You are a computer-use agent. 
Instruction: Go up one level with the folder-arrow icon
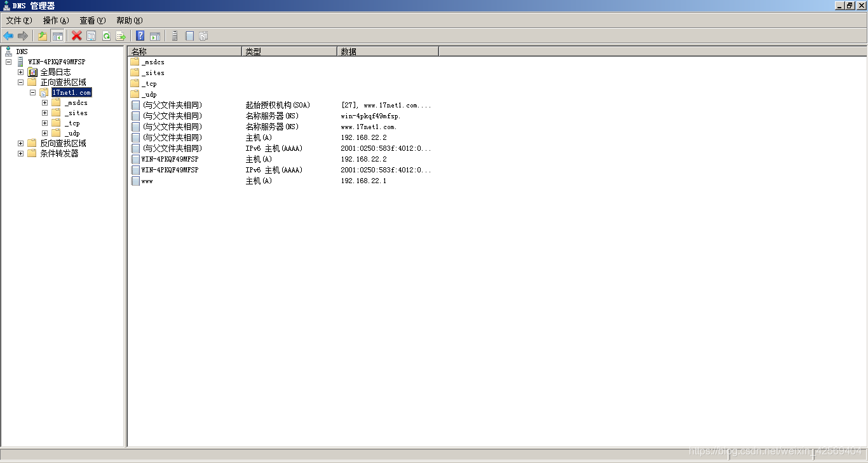click(43, 36)
